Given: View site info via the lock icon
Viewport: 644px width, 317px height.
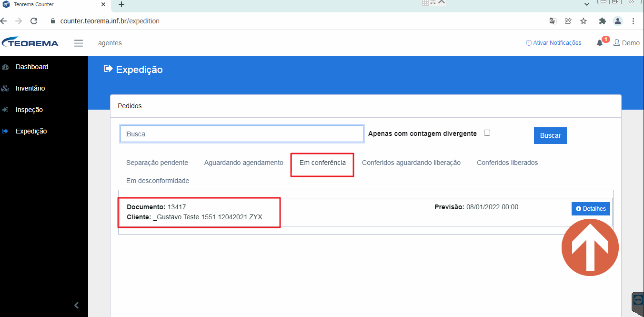Looking at the screenshot, I should (x=53, y=21).
